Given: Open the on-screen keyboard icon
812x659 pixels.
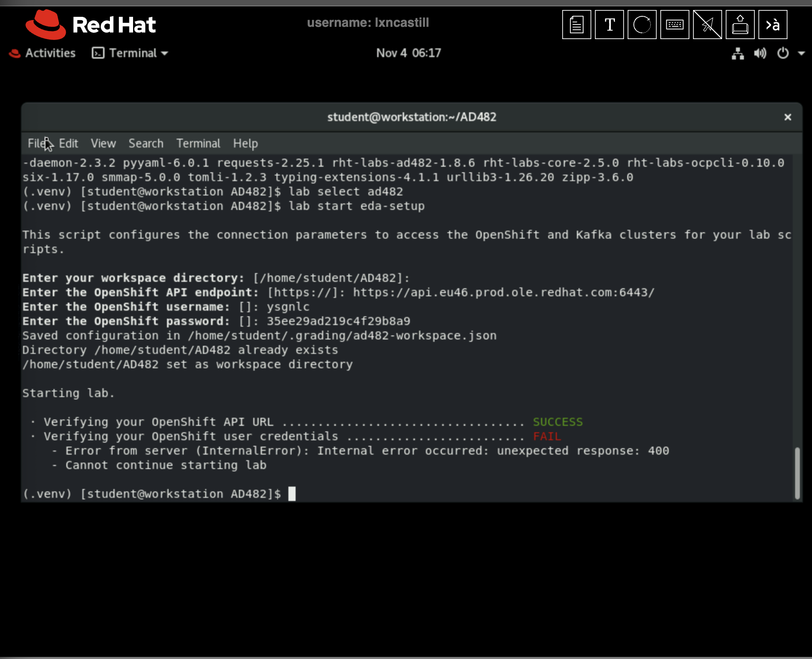Looking at the screenshot, I should coord(675,25).
